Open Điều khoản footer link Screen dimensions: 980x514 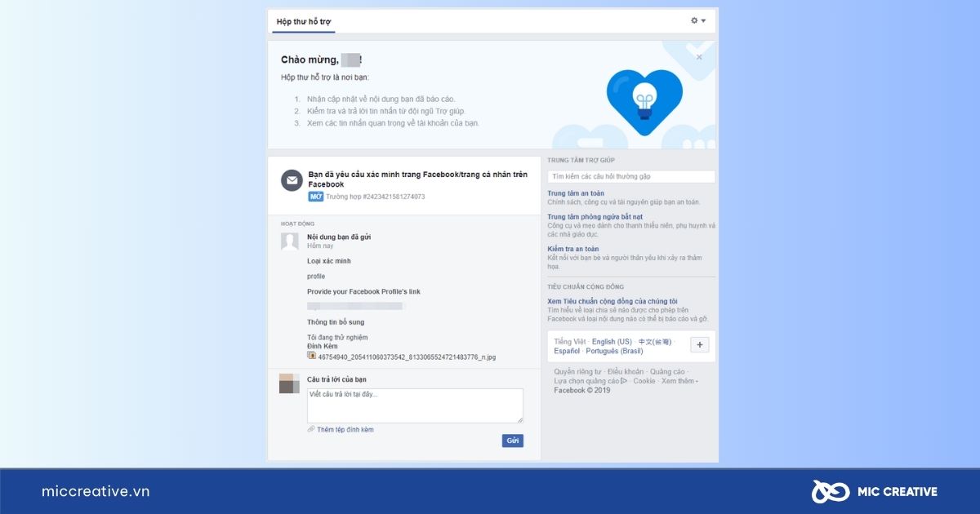click(x=626, y=372)
